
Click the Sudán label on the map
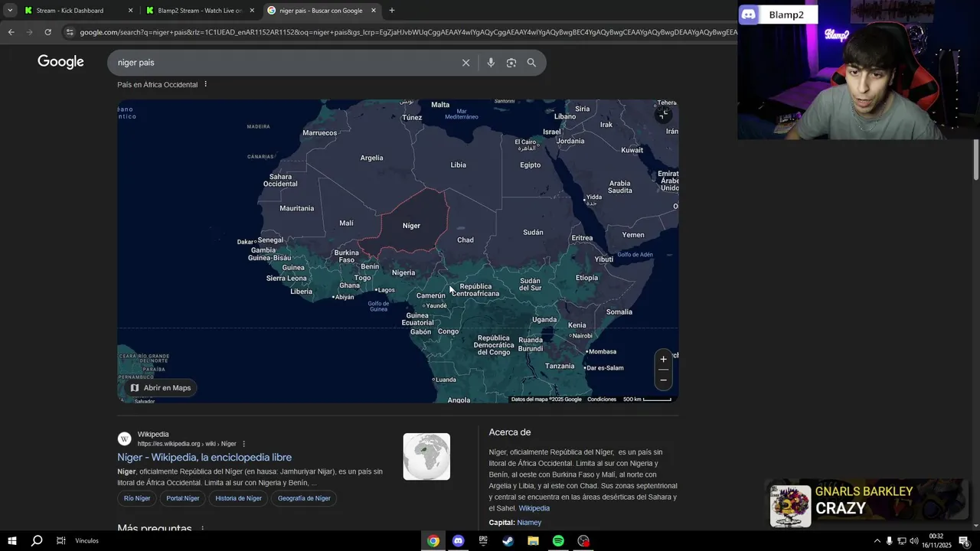(x=533, y=233)
